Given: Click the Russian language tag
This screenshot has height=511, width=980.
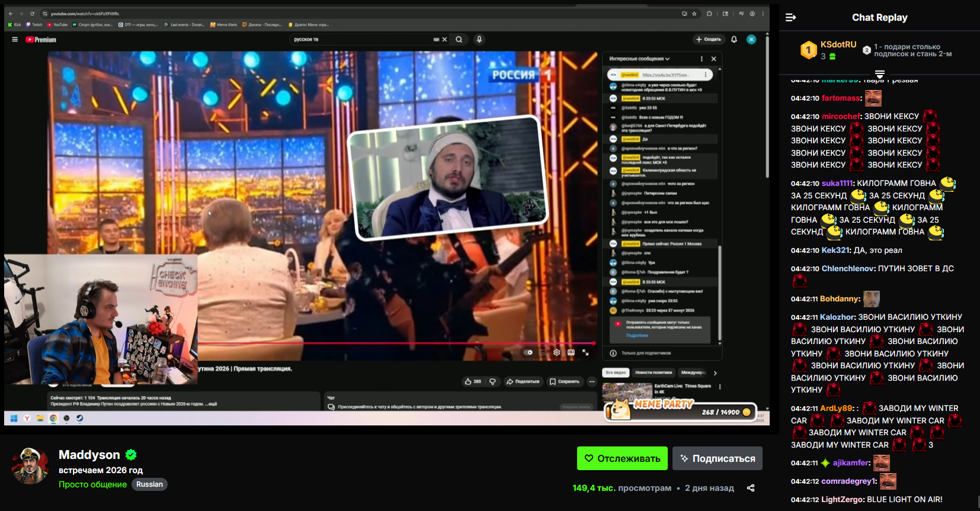Looking at the screenshot, I should (149, 484).
